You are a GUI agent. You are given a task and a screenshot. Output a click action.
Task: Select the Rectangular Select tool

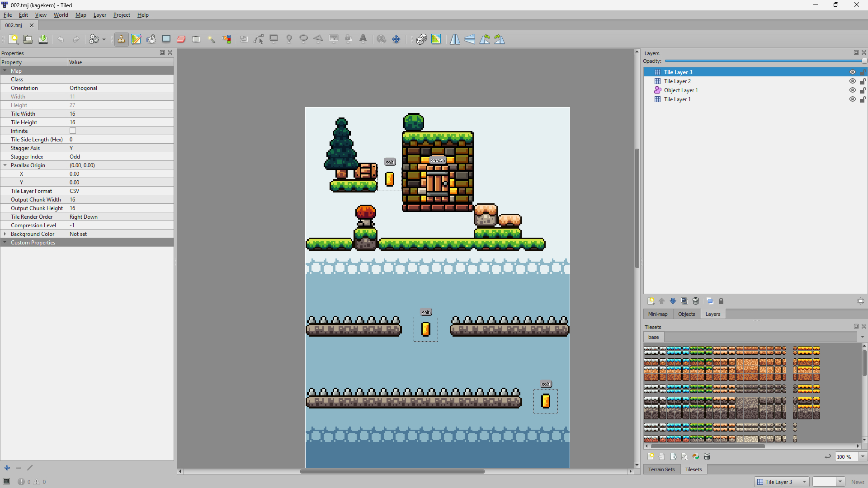(196, 39)
